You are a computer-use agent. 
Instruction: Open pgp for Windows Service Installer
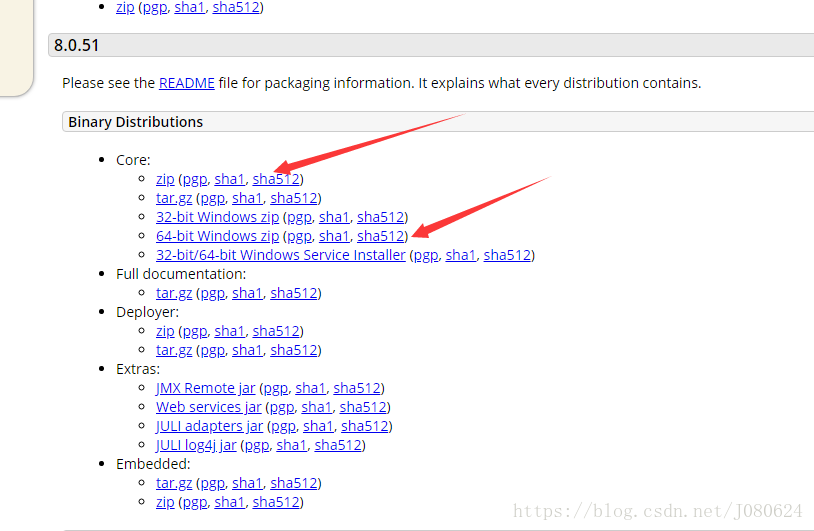(426, 256)
